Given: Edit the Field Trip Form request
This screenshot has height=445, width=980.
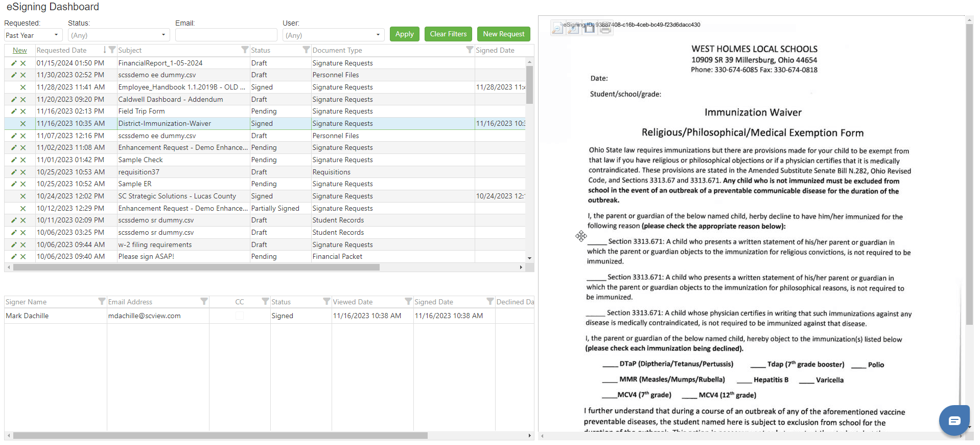Looking at the screenshot, I should point(14,111).
